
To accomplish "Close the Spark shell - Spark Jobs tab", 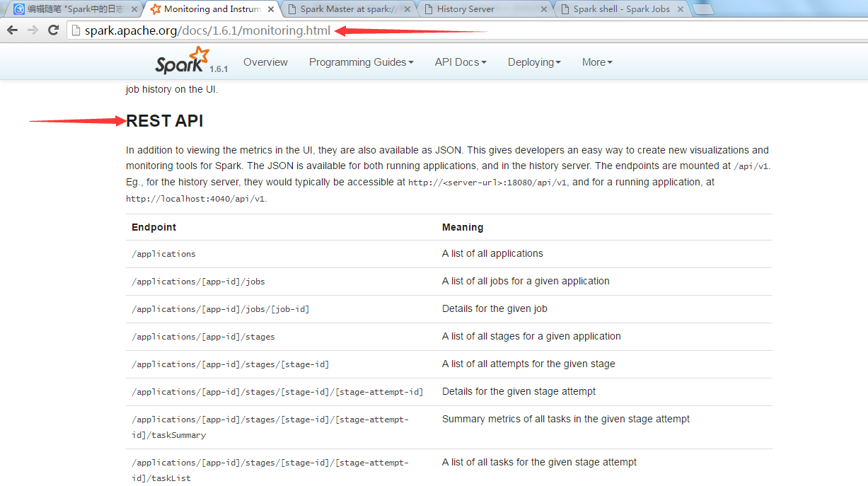I will pyautogui.click(x=681, y=9).
